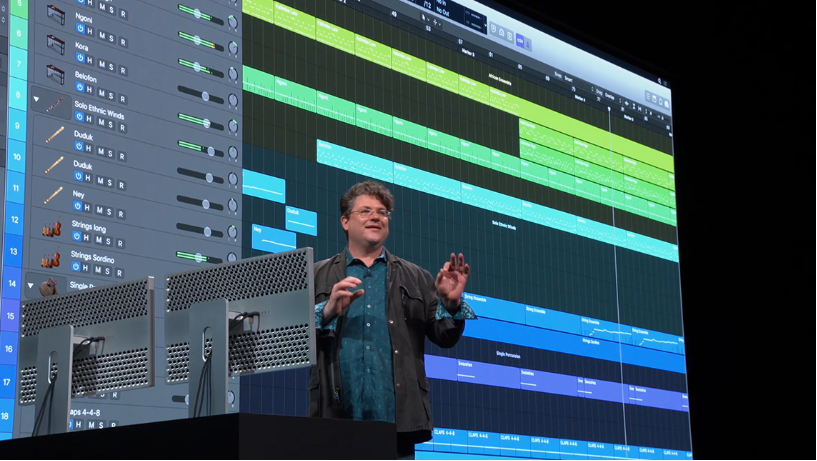The height and width of the screenshot is (461, 817).
Task: Record-enable the Strings long track
Action: [120, 243]
